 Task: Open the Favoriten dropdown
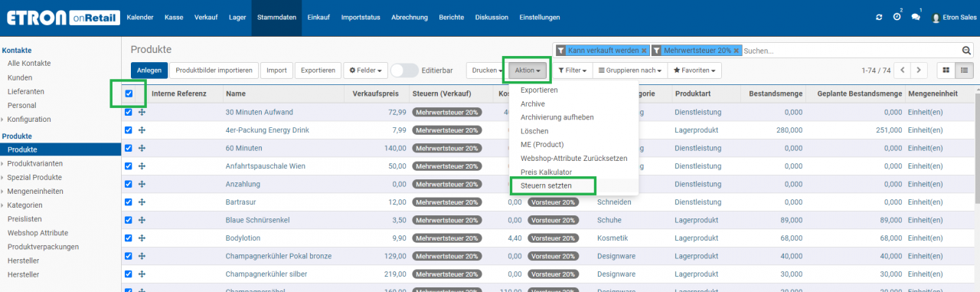point(694,71)
